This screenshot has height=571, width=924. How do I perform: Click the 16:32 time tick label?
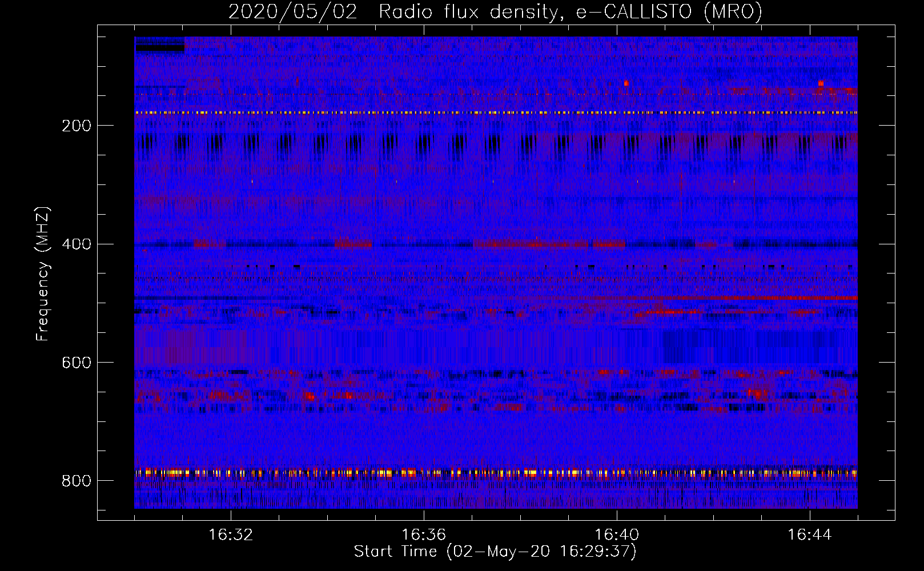231,535
